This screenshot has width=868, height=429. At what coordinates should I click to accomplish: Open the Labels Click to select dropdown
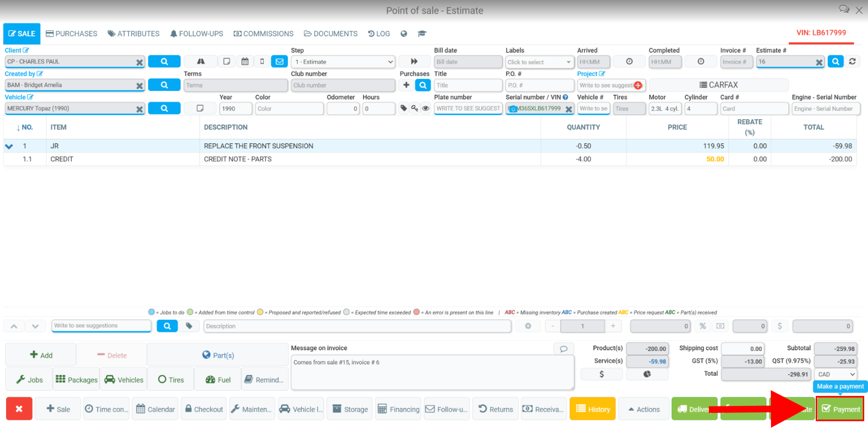pyautogui.click(x=539, y=62)
